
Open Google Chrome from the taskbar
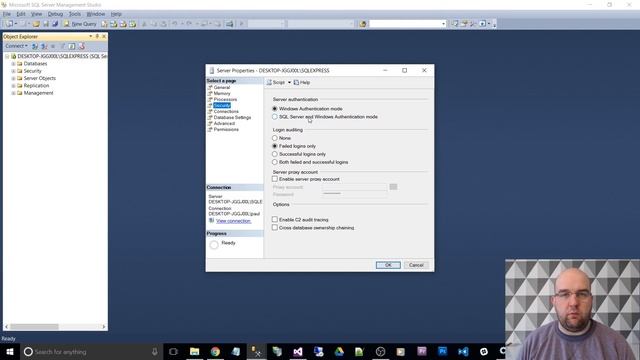215,351
